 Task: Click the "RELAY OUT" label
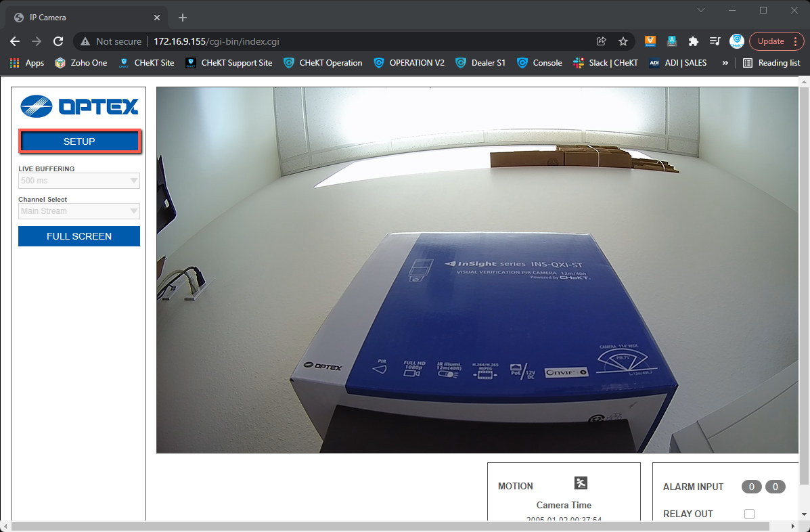pyautogui.click(x=688, y=514)
